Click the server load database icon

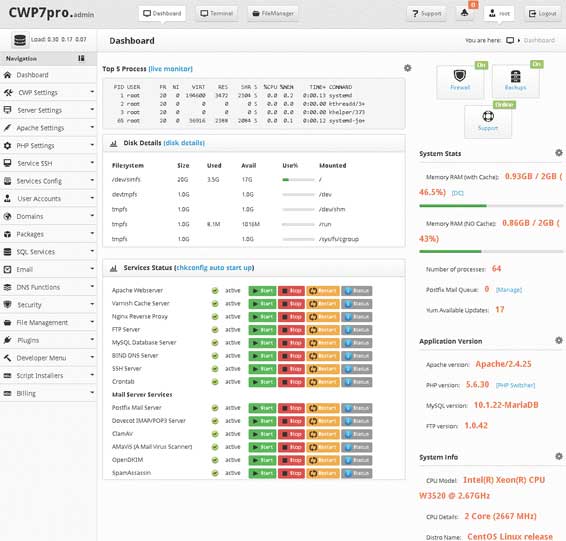[x=20, y=40]
